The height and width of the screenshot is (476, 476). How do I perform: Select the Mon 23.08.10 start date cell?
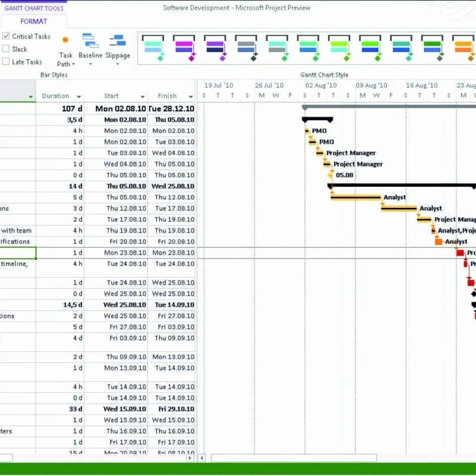116,252
